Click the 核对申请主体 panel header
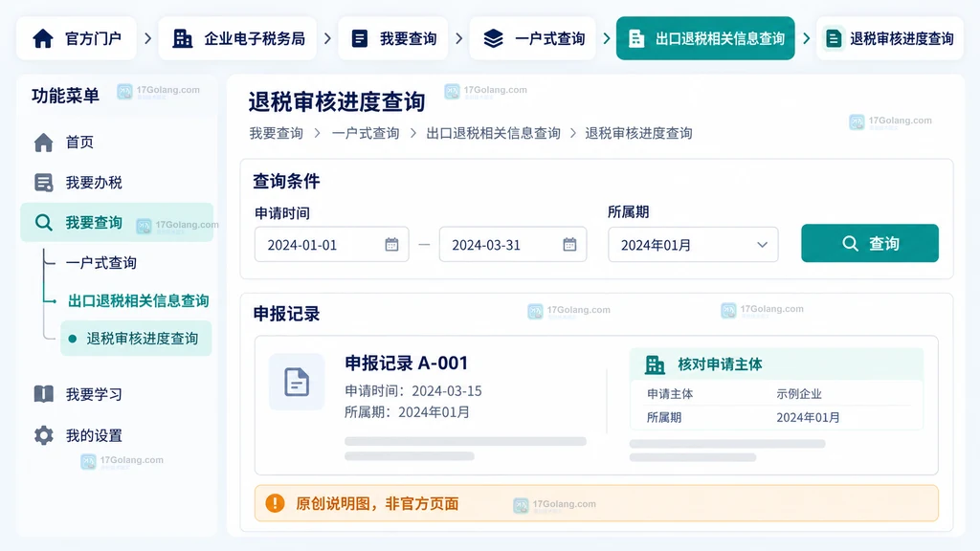This screenshot has width=980, height=551. pyautogui.click(x=777, y=364)
